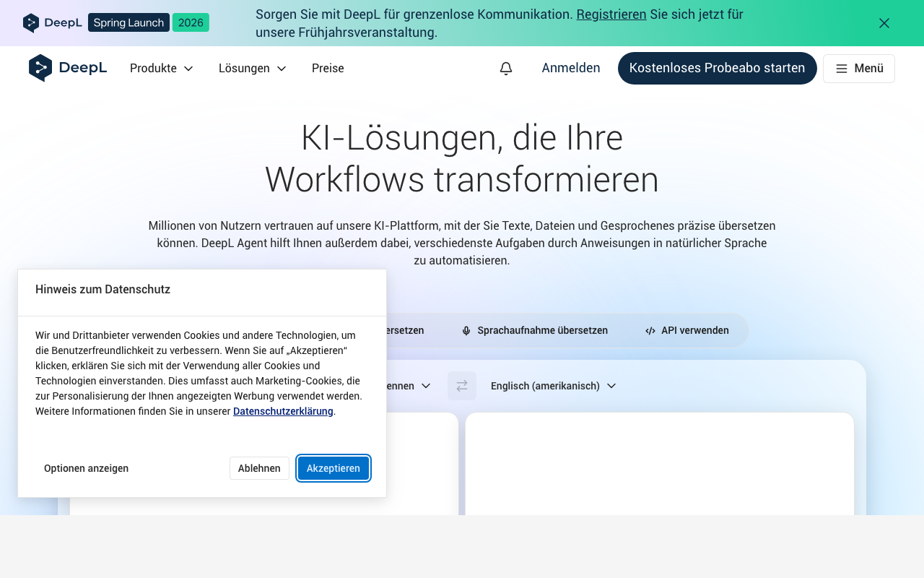Switch to the Sprachaufnahme übersetzen tab

(535, 330)
